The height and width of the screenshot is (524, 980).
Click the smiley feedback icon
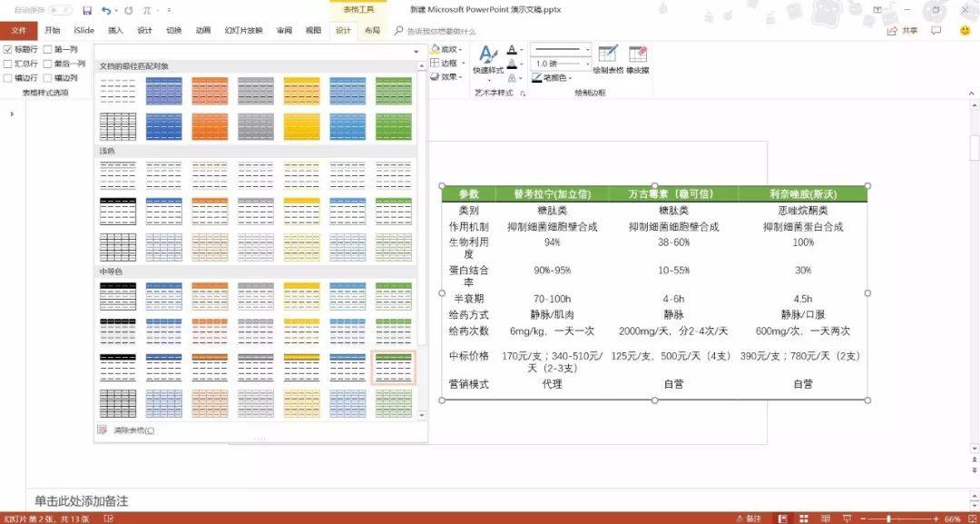(x=965, y=31)
